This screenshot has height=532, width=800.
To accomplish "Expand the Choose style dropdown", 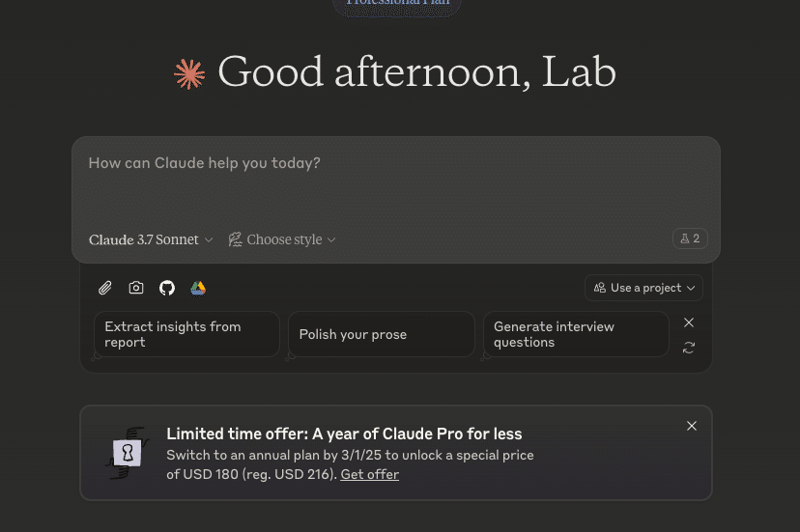I will click(x=282, y=239).
